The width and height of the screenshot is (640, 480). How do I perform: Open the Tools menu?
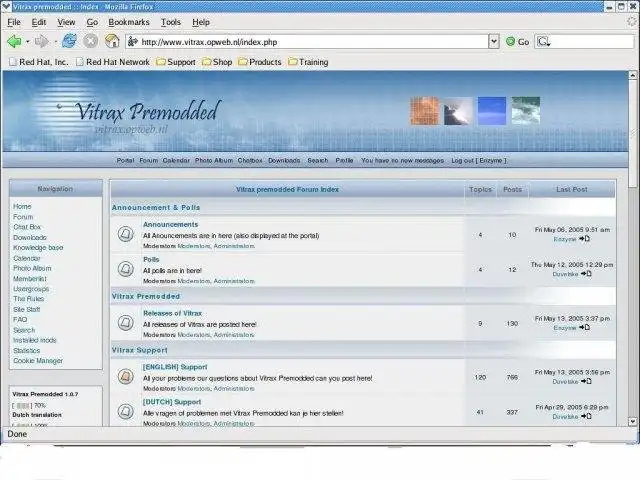[x=171, y=22]
